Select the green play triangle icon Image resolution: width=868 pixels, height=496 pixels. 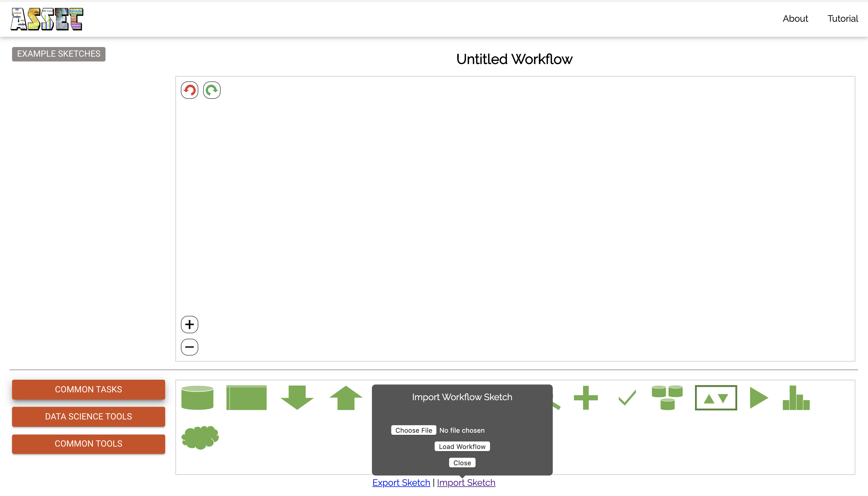click(x=759, y=397)
